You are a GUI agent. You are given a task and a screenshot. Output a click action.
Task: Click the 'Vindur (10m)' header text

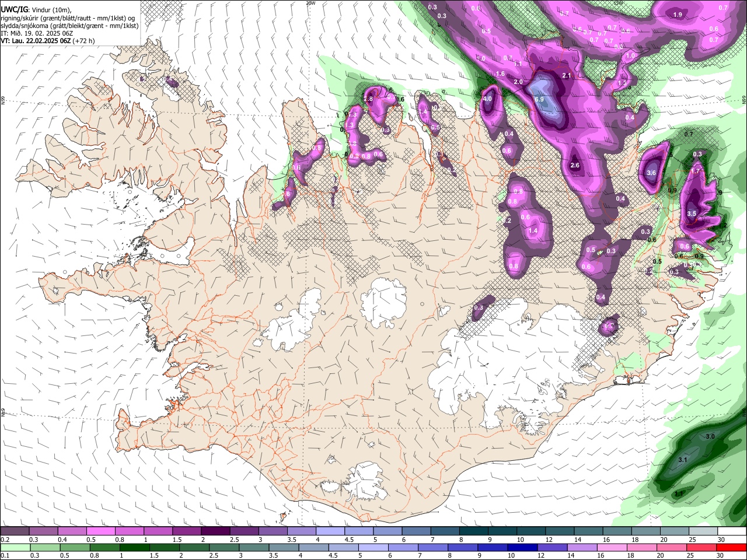click(x=51, y=10)
